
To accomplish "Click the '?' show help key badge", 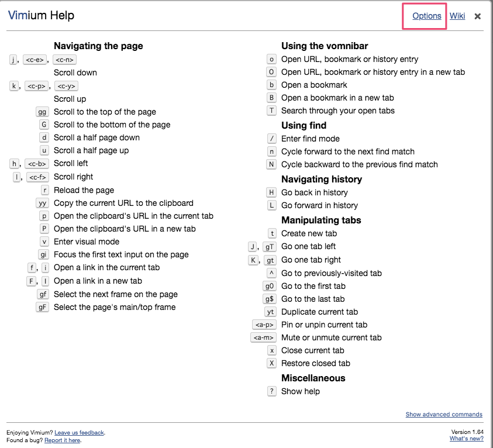I will pos(271,391).
